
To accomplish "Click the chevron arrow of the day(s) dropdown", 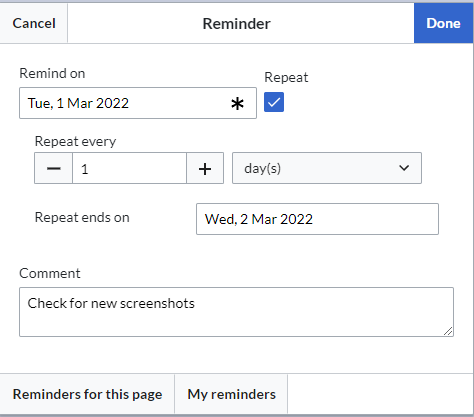I will click(x=404, y=168).
